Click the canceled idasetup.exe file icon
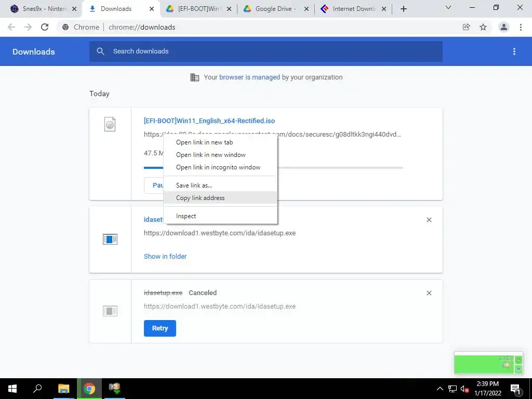The height and width of the screenshot is (399, 532). (110, 311)
